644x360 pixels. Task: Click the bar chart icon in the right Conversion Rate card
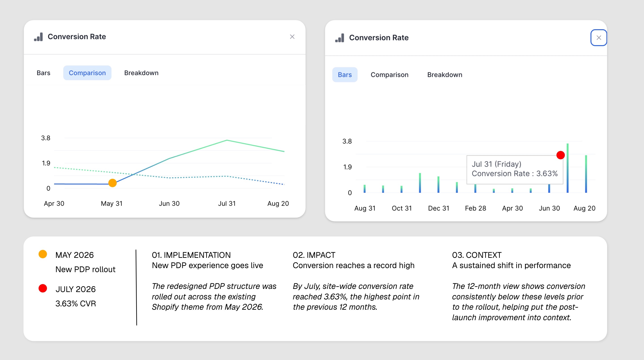point(340,38)
